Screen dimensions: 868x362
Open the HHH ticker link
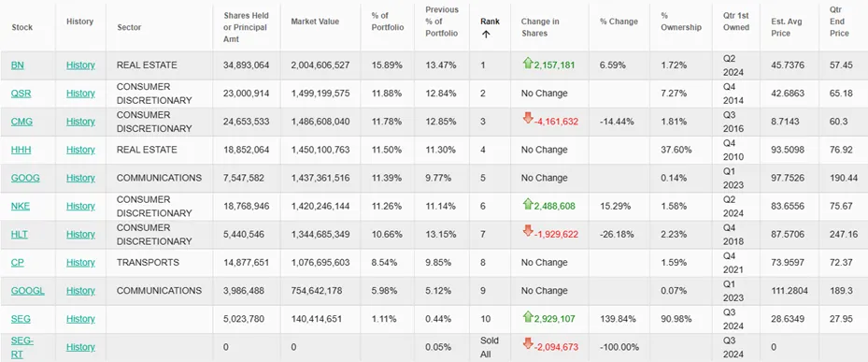point(21,150)
